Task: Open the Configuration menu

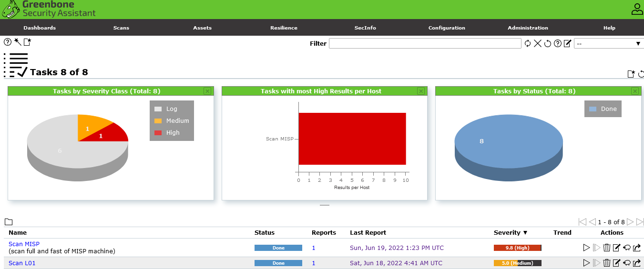Action: tap(447, 28)
